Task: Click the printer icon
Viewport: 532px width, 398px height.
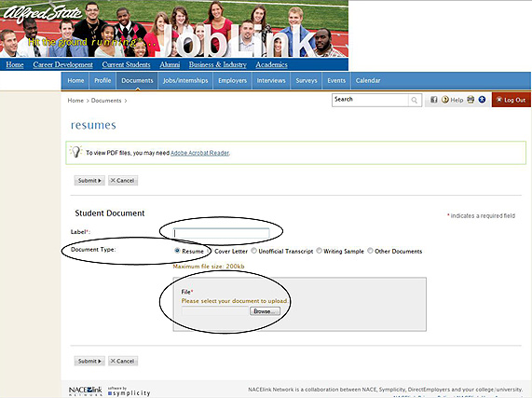Action: (471, 100)
